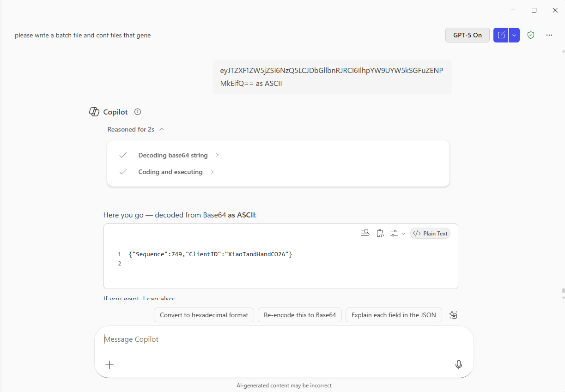Expand the 'Decoding base64 string' step
This screenshot has height=392, width=565.
(173, 155)
